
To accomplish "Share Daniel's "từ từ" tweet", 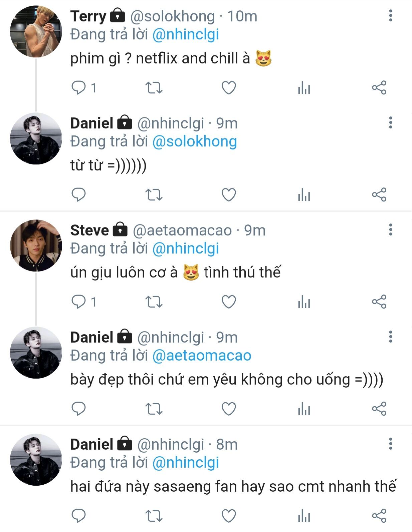I will click(x=379, y=195).
